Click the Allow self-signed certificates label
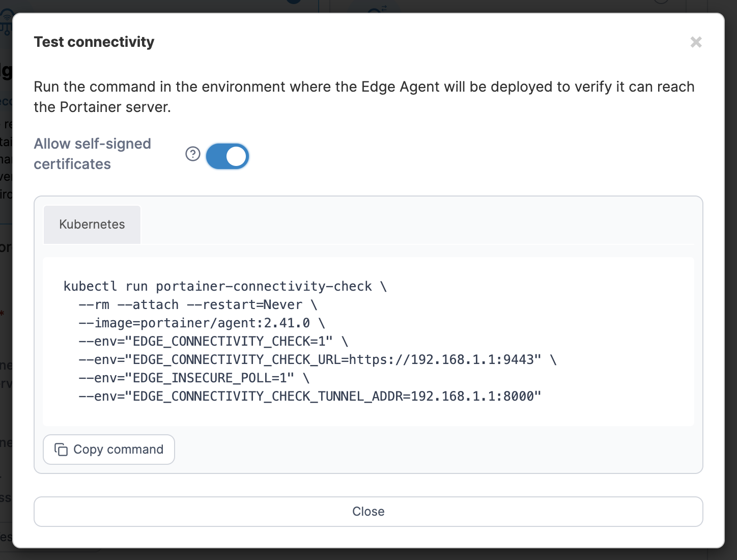The image size is (737, 560). [93, 154]
